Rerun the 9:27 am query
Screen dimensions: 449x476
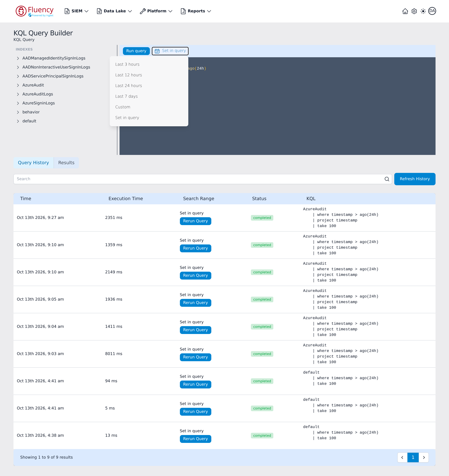click(195, 221)
